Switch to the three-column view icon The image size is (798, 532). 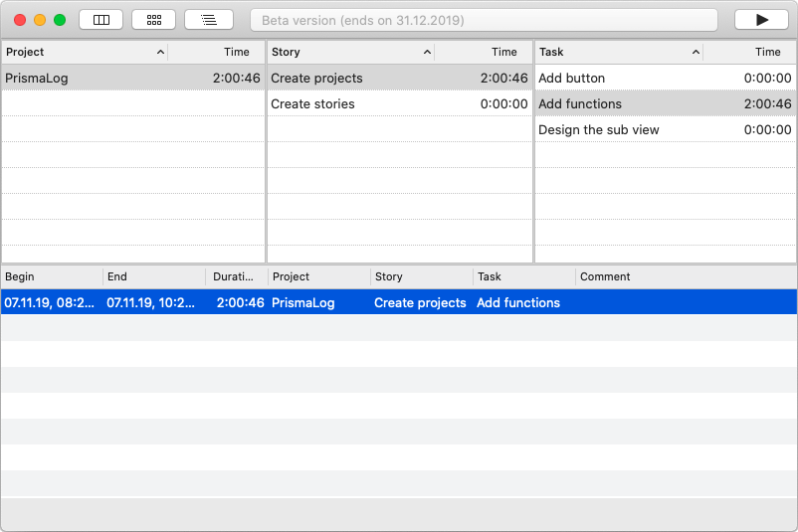tap(100, 20)
